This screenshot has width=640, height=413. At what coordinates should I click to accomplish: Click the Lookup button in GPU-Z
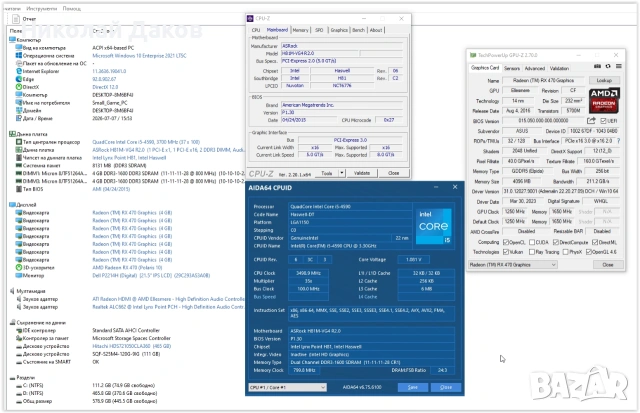604,80
